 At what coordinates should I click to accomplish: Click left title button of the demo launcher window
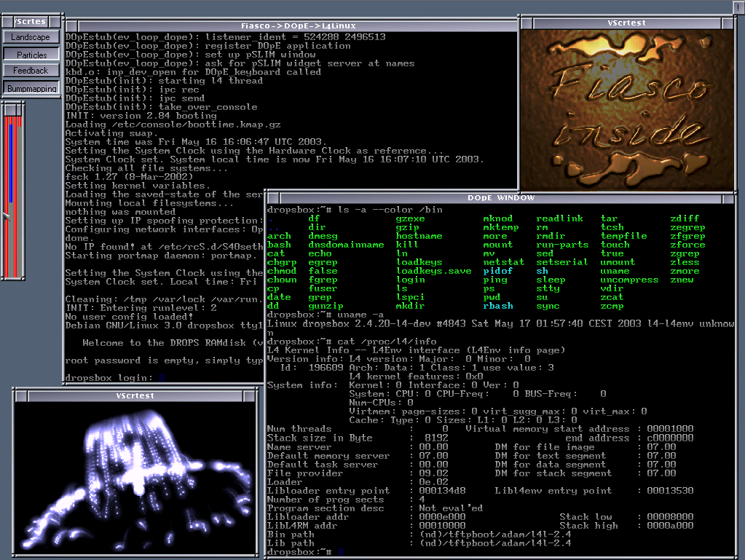point(7,21)
